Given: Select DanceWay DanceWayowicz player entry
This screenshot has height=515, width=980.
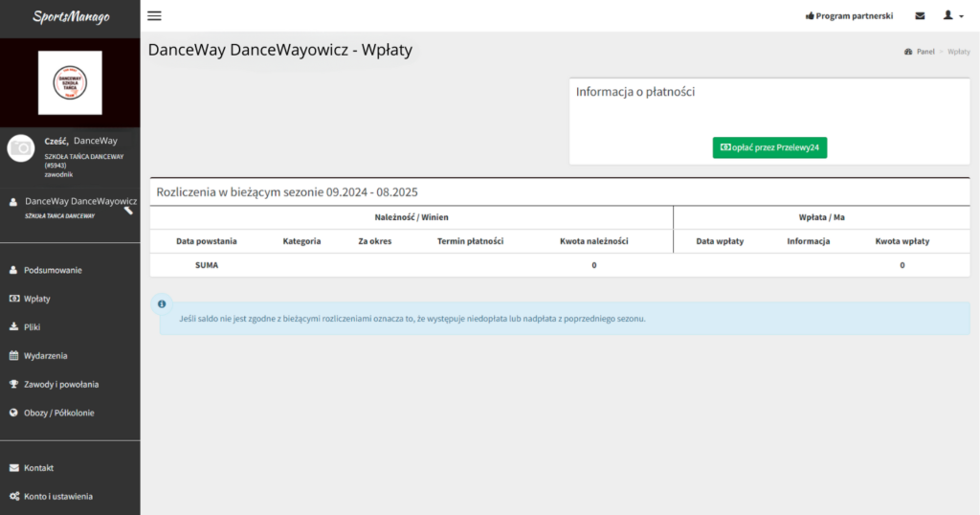Looking at the screenshot, I should pos(80,202).
